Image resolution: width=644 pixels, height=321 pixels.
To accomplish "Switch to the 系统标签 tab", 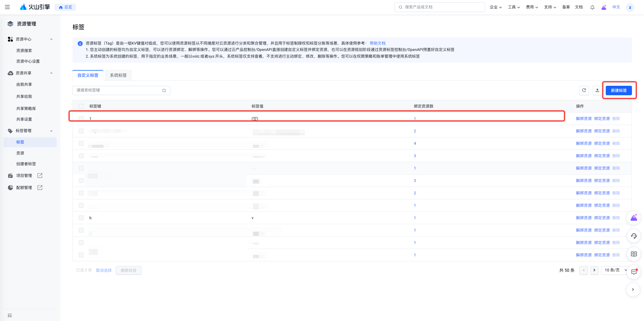I will [x=118, y=75].
